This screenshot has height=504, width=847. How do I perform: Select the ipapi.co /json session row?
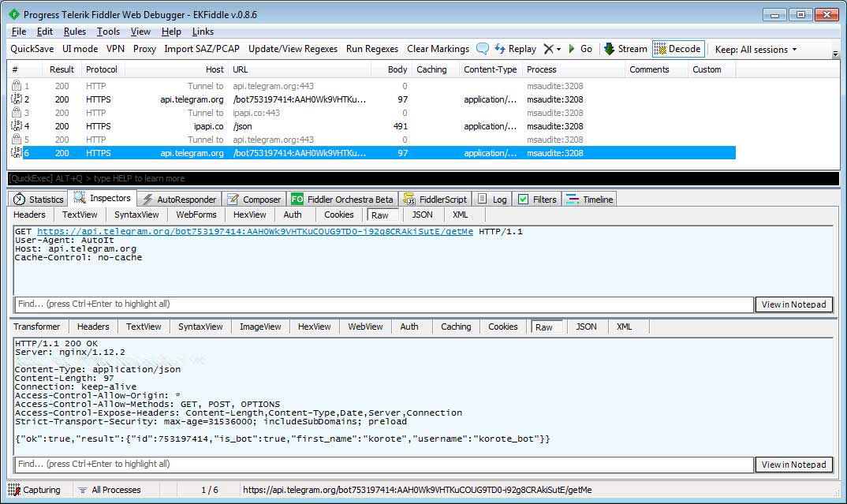pos(373,126)
